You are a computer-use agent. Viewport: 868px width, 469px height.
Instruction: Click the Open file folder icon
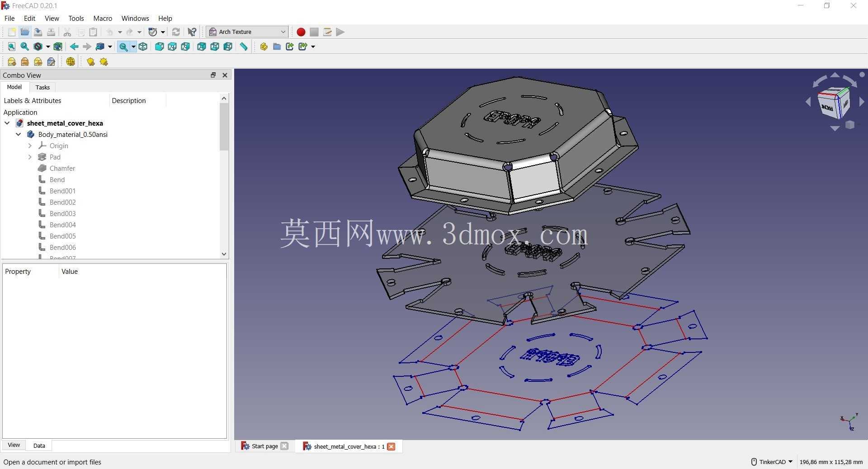click(x=25, y=32)
